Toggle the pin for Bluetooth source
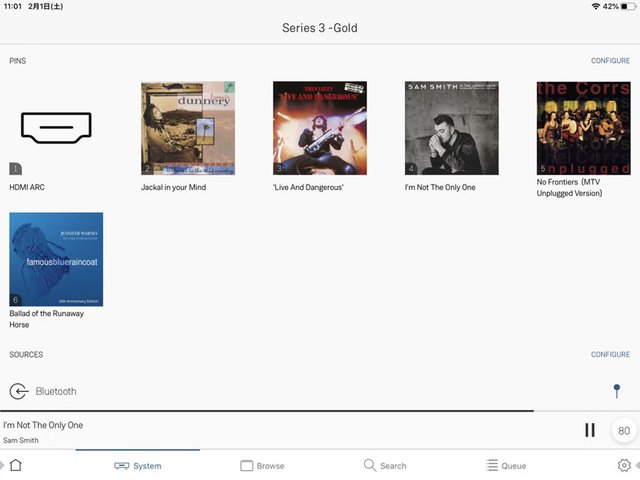The image size is (640, 480). (x=616, y=390)
